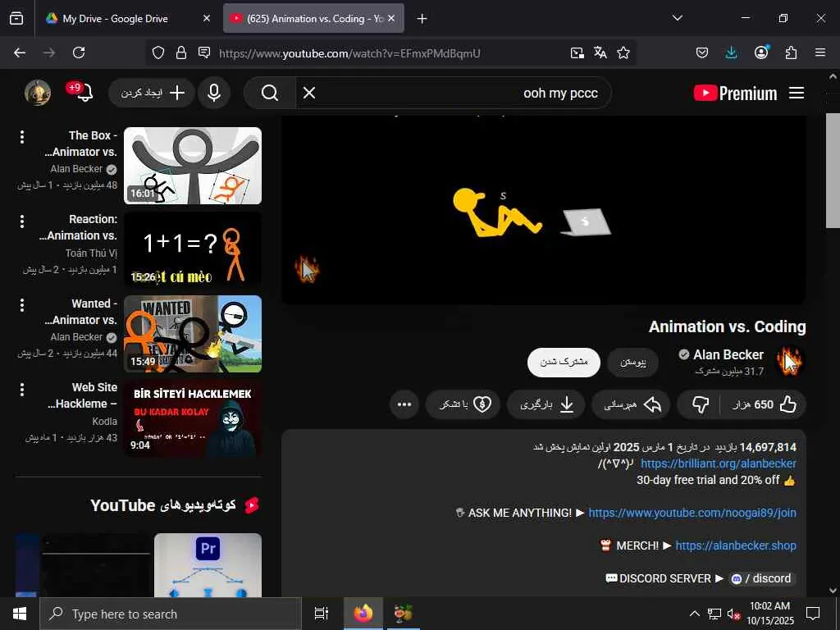The image size is (840, 630).
Task: Click the Create (ایجاد کردن) button
Action: coord(152,93)
